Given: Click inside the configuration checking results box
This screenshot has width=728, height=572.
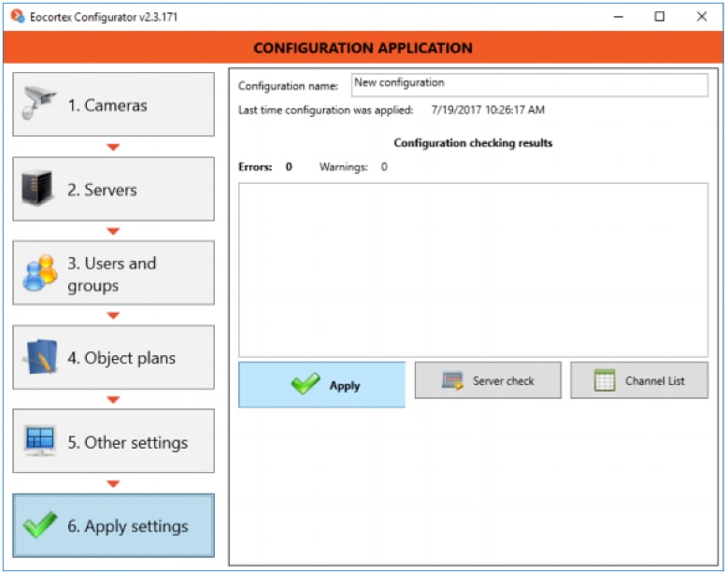Looking at the screenshot, I should point(473,269).
